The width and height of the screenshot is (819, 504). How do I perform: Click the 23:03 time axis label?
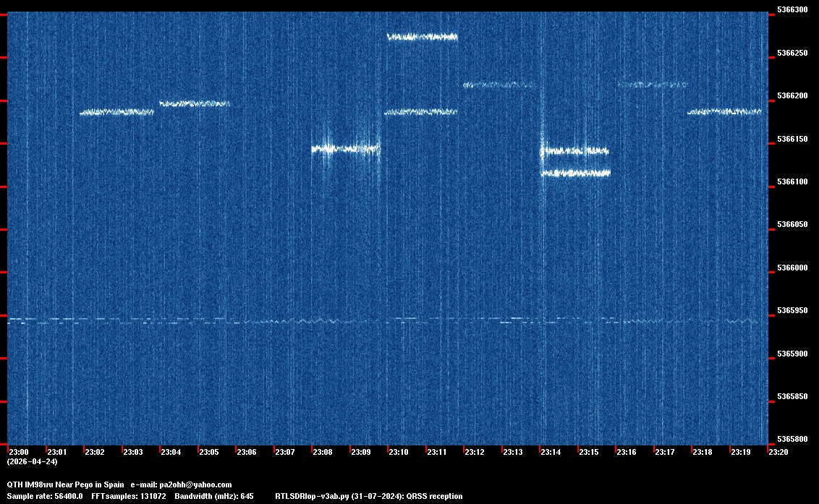tap(132, 452)
